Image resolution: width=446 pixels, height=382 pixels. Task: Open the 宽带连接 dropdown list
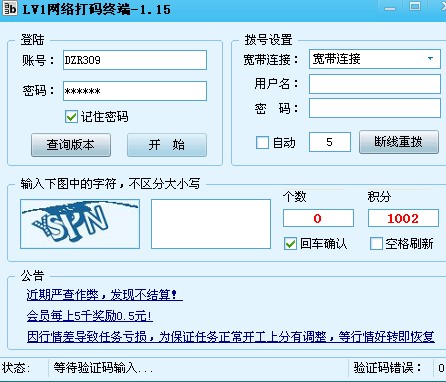pyautogui.click(x=430, y=59)
